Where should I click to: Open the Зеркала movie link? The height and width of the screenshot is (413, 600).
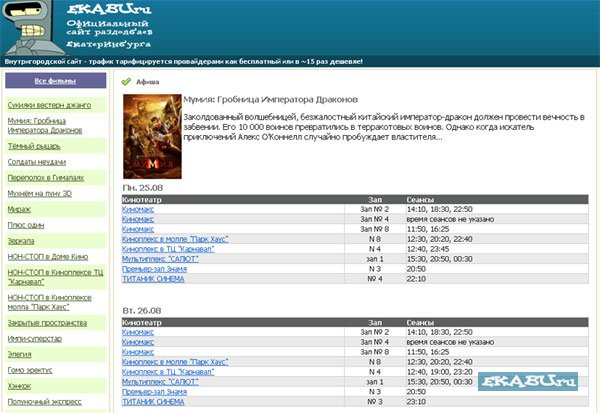click(21, 241)
